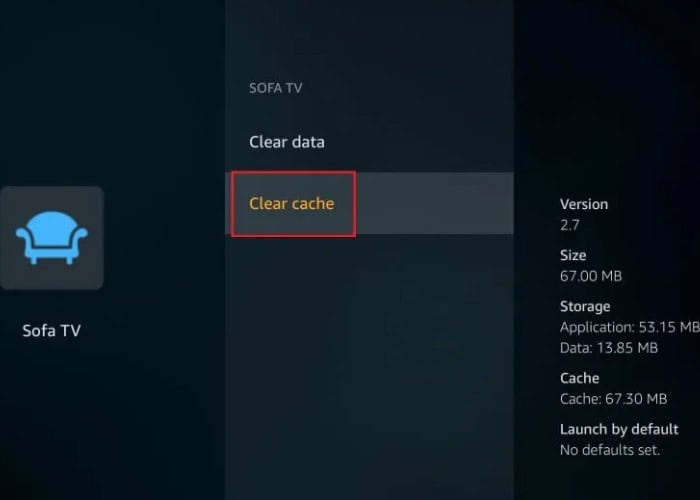Click the Data 13.85 MB storage line
The height and width of the screenshot is (500, 700).
tap(609, 348)
